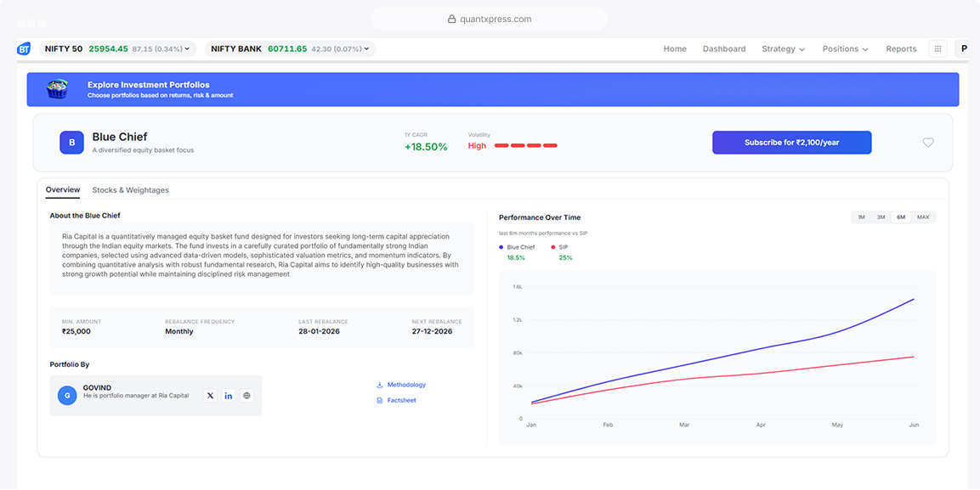Click the lock icon in address bar
Screen dimensions: 980x490
(x=452, y=19)
